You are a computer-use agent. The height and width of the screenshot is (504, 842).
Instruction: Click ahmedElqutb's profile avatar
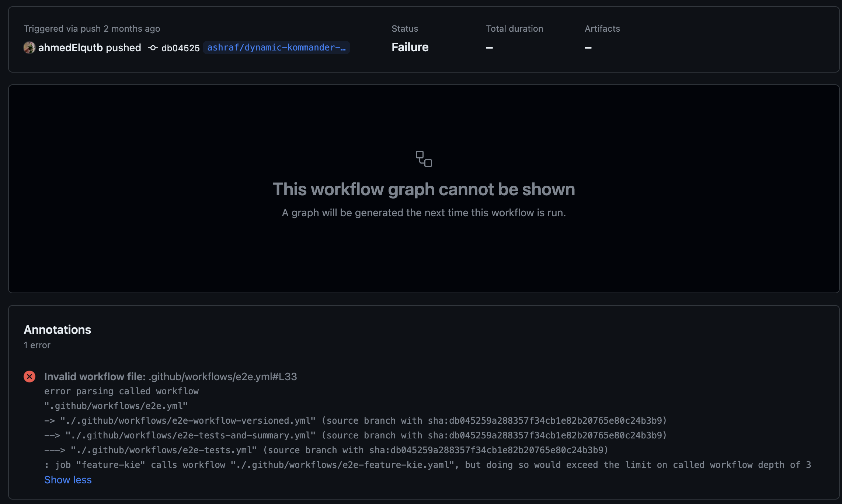point(29,48)
